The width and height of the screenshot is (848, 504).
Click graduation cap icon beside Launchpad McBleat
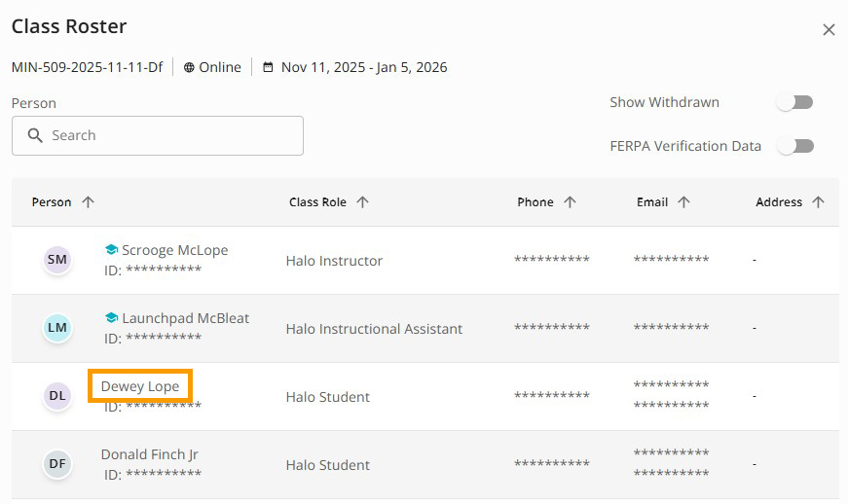tap(111, 318)
